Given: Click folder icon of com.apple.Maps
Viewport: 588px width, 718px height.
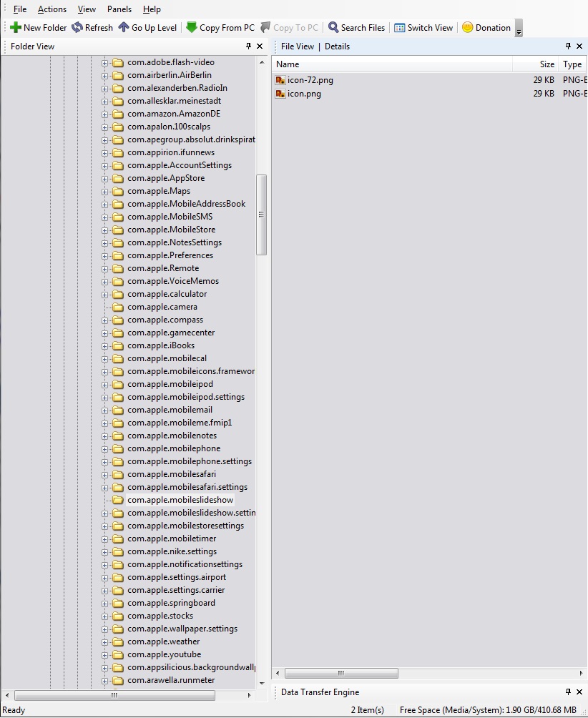Looking at the screenshot, I should coord(118,191).
